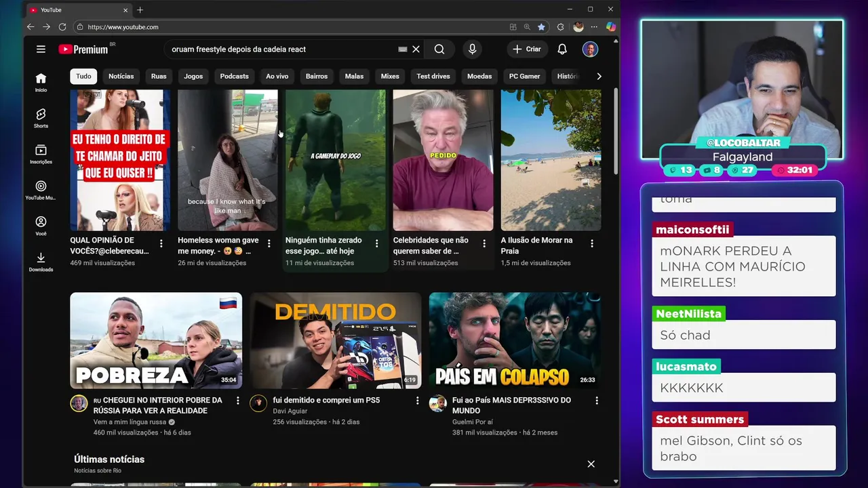
Task: Select the Test drives filter chip
Action: pos(433,76)
